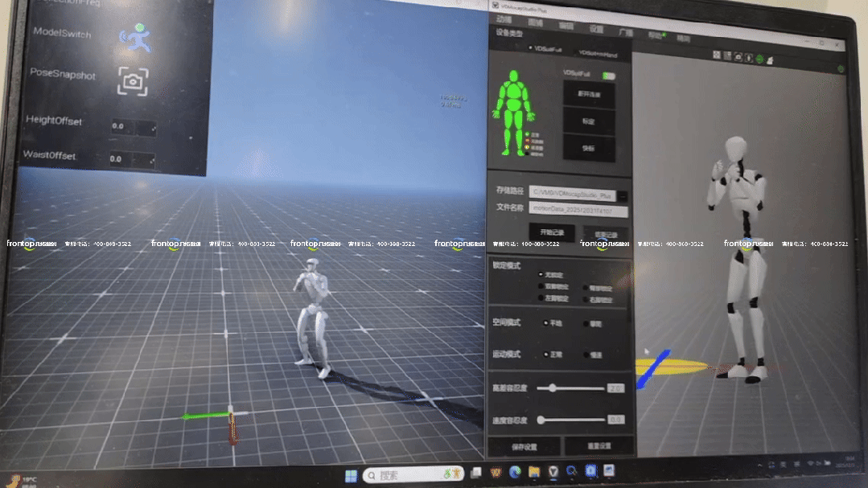Open File Explorer from the taskbar
868x488 pixels.
coord(534,471)
